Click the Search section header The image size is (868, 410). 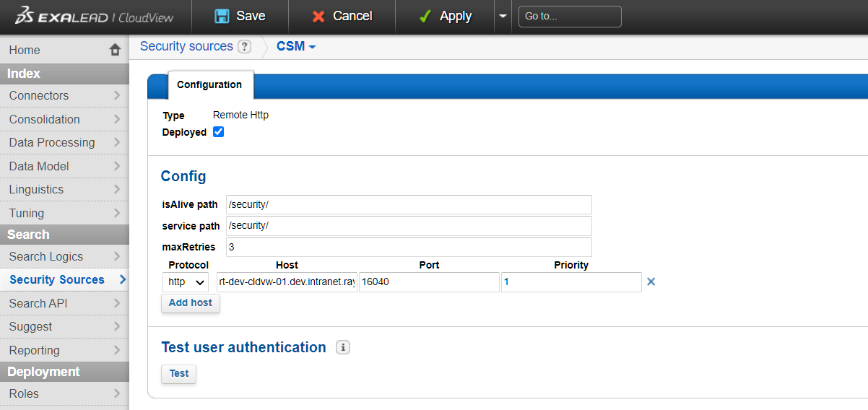[64, 235]
